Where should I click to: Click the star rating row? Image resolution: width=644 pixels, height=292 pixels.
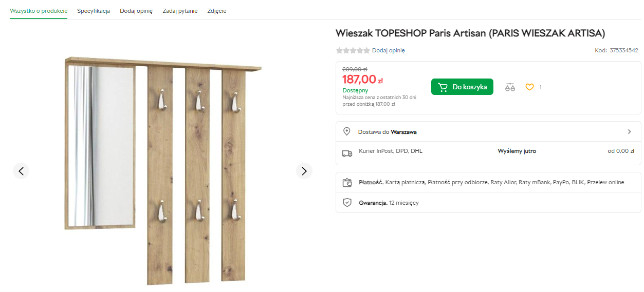click(x=353, y=50)
